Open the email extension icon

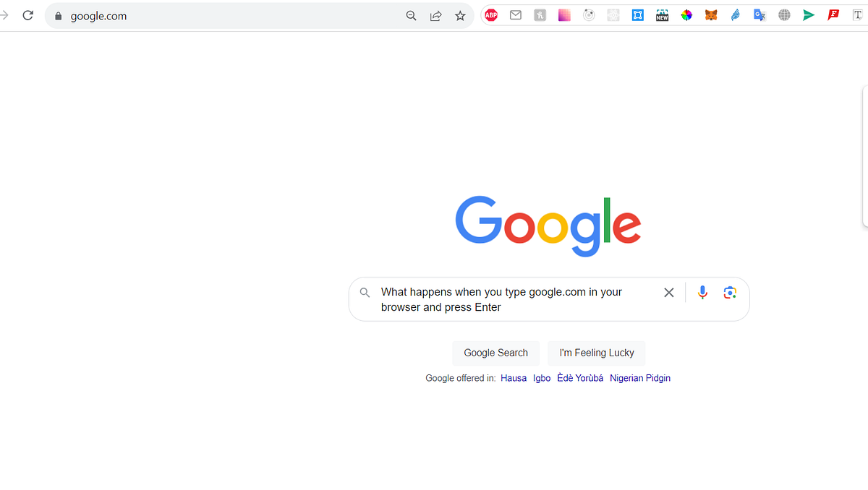pyautogui.click(x=515, y=14)
